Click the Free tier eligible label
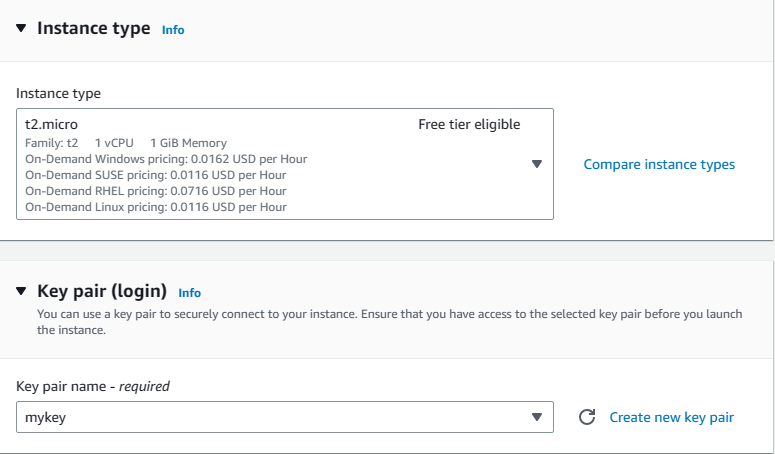The image size is (775, 454). (x=469, y=125)
